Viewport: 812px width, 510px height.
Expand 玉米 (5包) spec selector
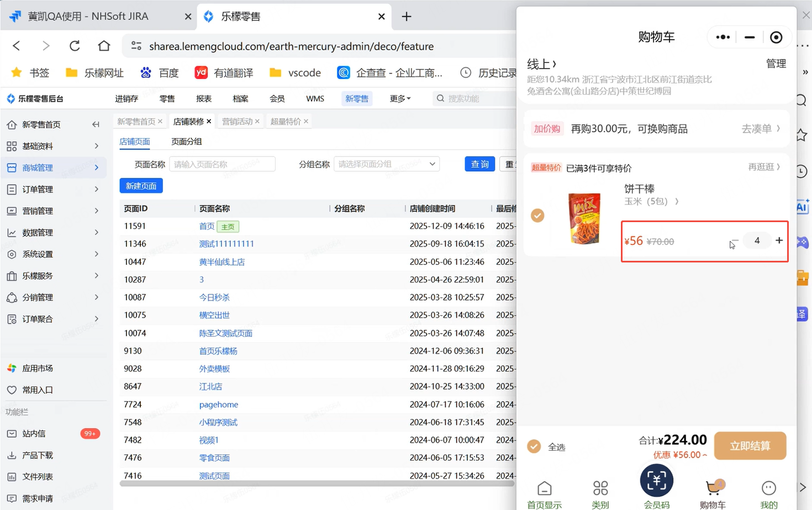652,201
